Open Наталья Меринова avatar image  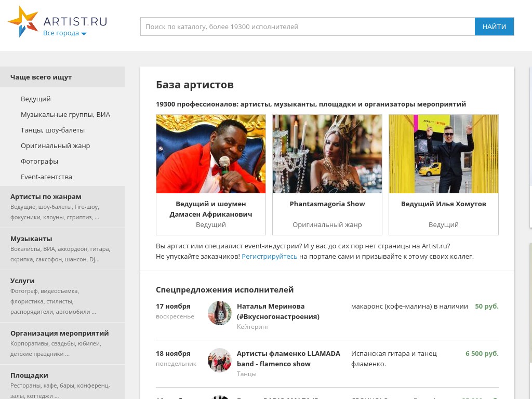tap(220, 313)
